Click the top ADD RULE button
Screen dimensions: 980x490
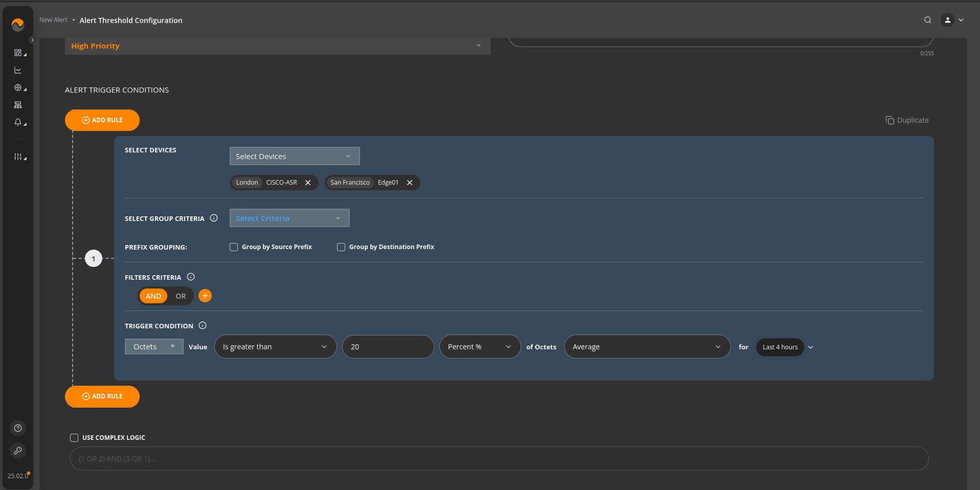click(102, 120)
